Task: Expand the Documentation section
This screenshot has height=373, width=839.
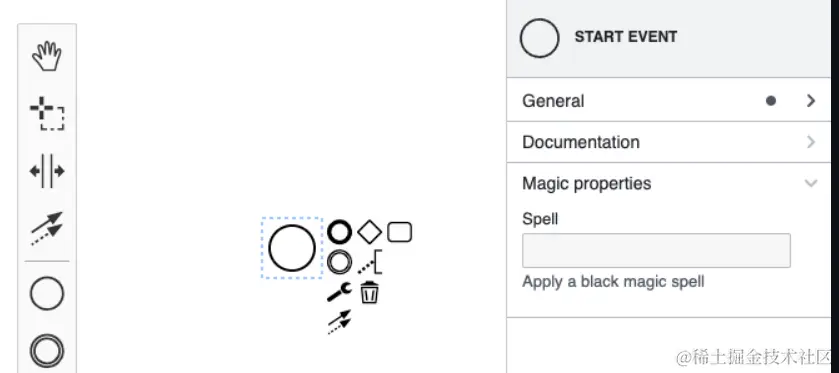Action: click(x=669, y=142)
